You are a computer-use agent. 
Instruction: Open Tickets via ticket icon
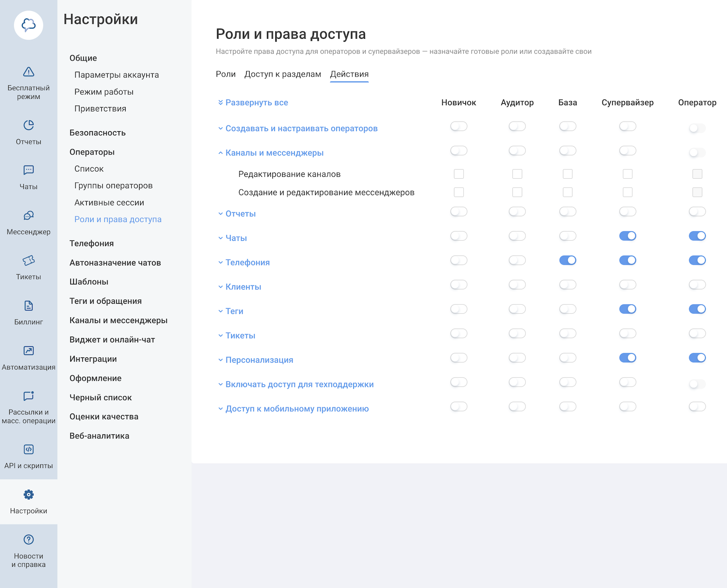29,261
